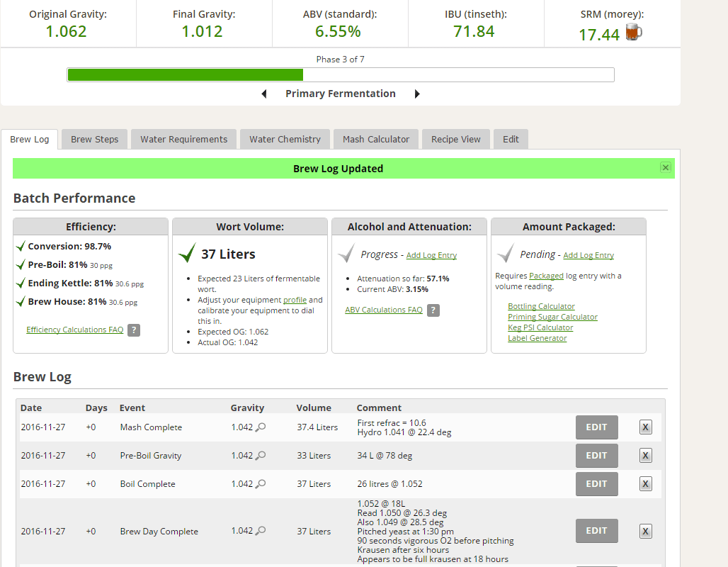Click the IBU value 71.84
This screenshot has width=728, height=567.
tap(474, 32)
